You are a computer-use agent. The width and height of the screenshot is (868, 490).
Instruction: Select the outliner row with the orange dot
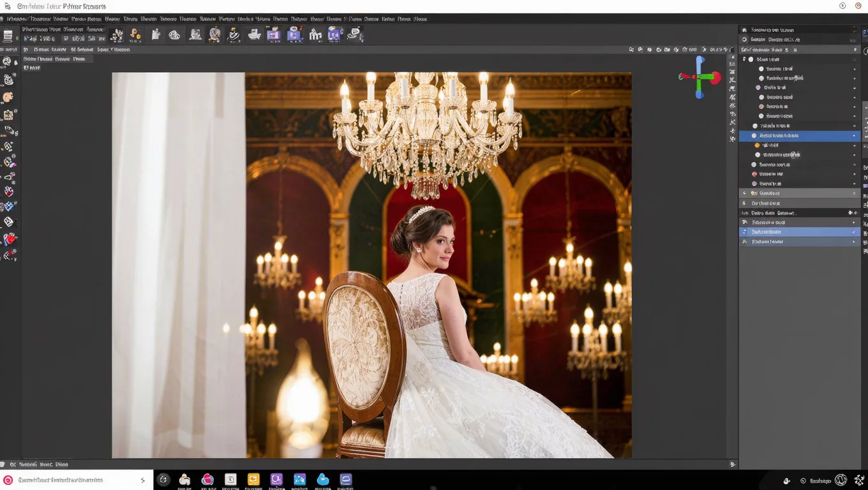coord(800,145)
